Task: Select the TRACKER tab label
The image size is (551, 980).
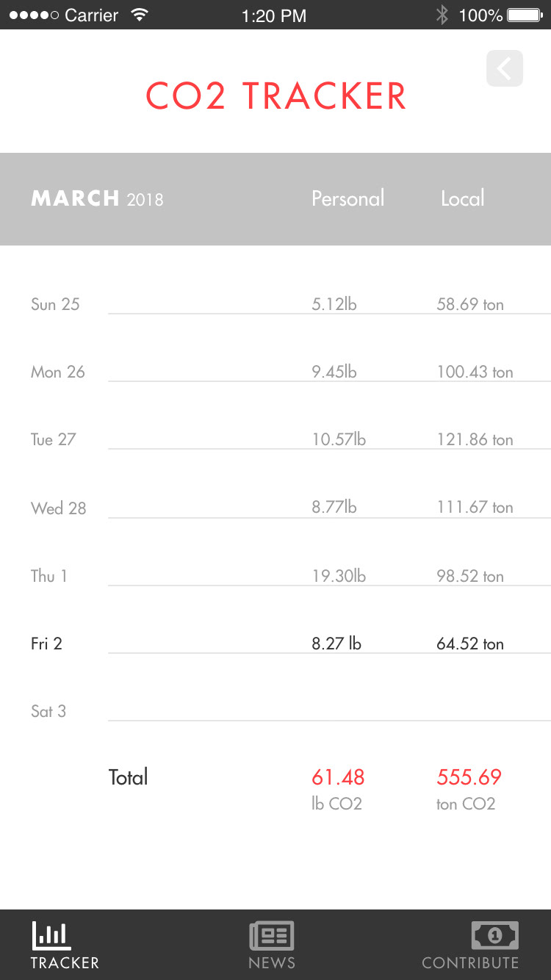Action: (65, 962)
